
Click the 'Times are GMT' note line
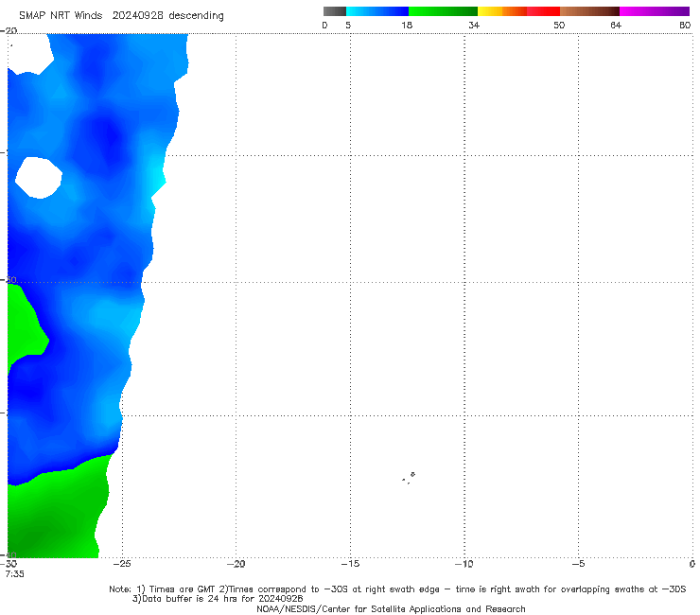tap(397, 589)
